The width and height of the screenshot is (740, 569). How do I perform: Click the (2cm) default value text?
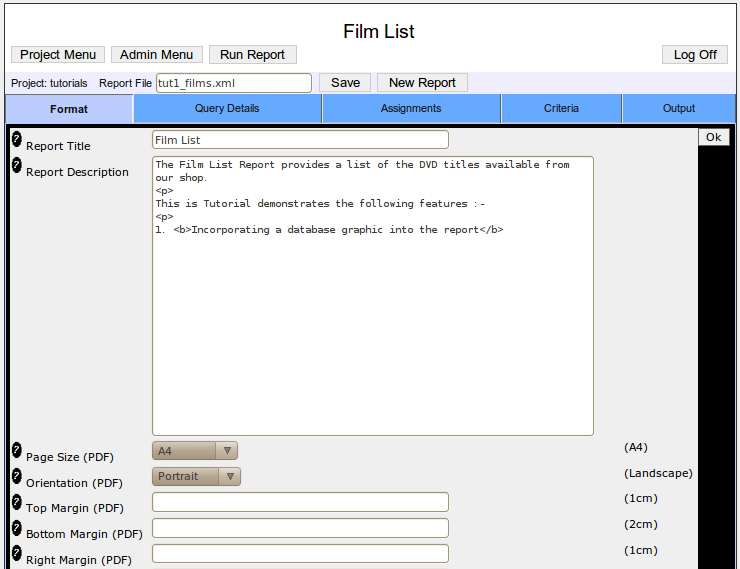pos(640,524)
